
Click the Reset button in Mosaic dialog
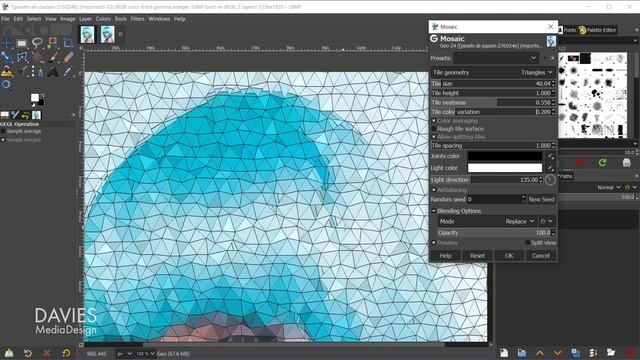[x=477, y=256]
